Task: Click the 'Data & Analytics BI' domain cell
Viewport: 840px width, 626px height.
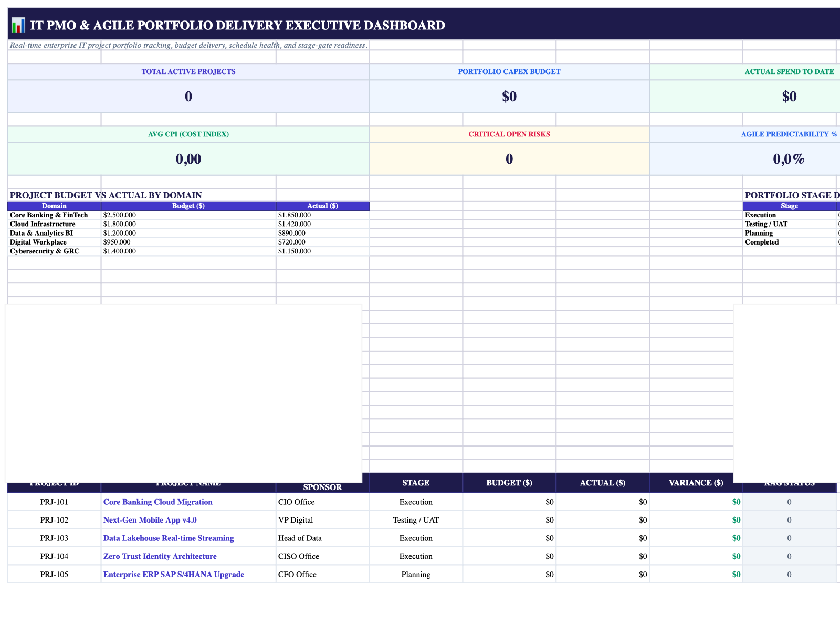Action: 54,233
